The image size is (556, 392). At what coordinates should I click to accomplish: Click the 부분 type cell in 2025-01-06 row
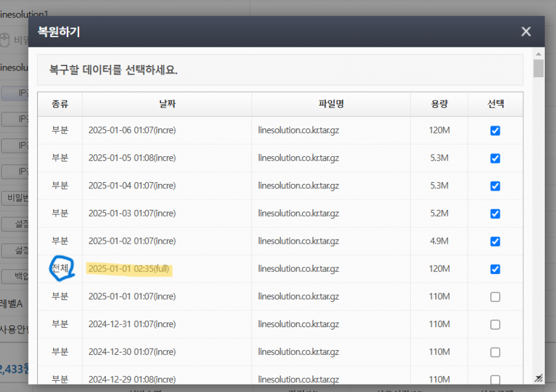click(x=60, y=130)
